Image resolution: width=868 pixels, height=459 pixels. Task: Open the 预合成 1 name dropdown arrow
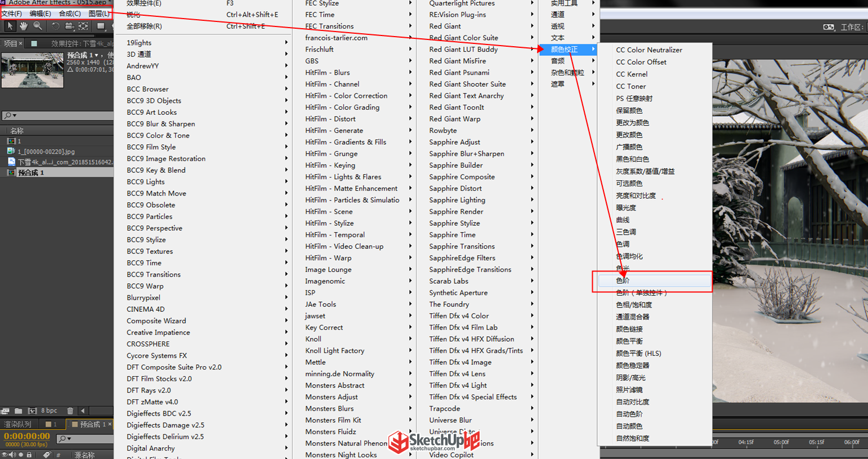click(96, 55)
